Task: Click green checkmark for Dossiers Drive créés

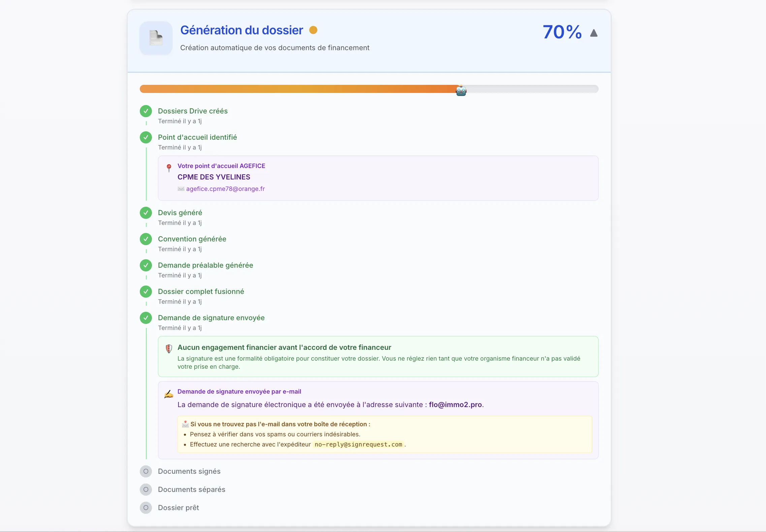Action: coord(146,111)
